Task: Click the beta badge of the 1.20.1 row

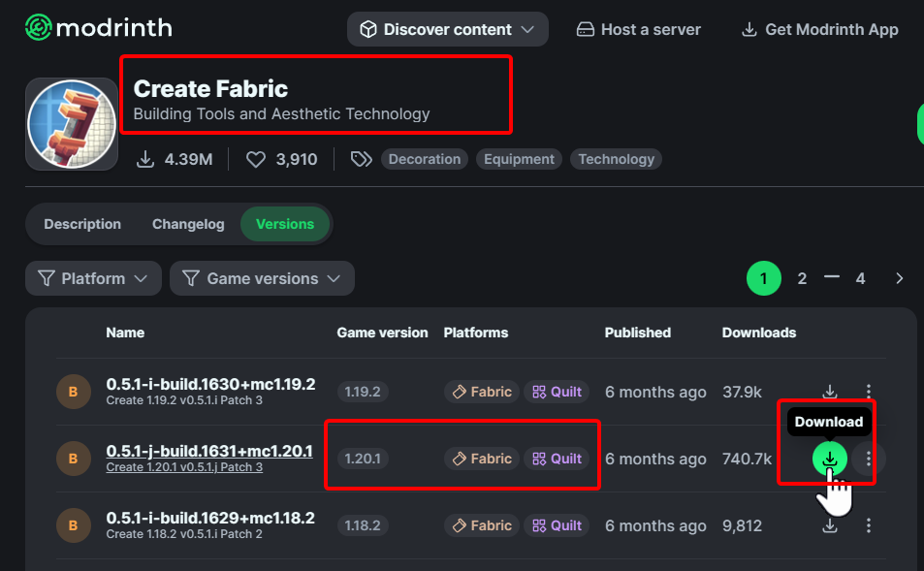Action: pos(74,459)
